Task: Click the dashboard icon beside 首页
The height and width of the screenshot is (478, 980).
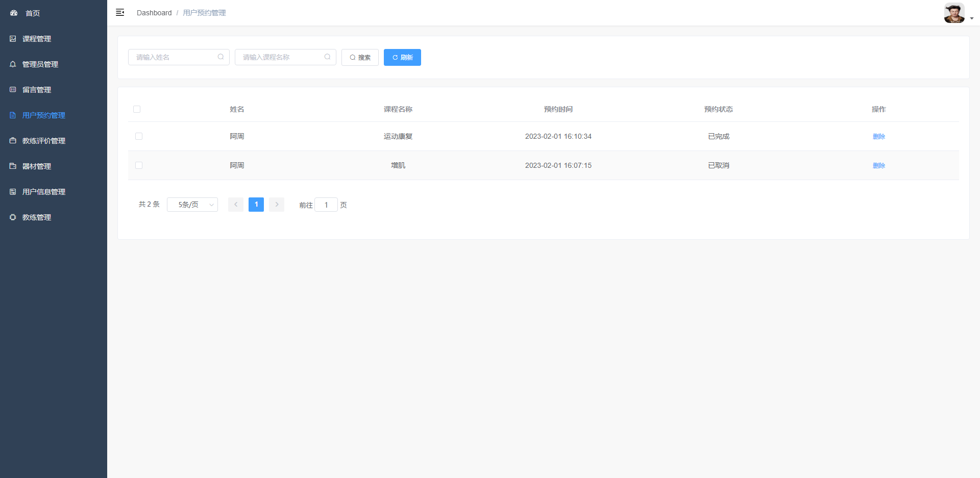Action: [14, 13]
